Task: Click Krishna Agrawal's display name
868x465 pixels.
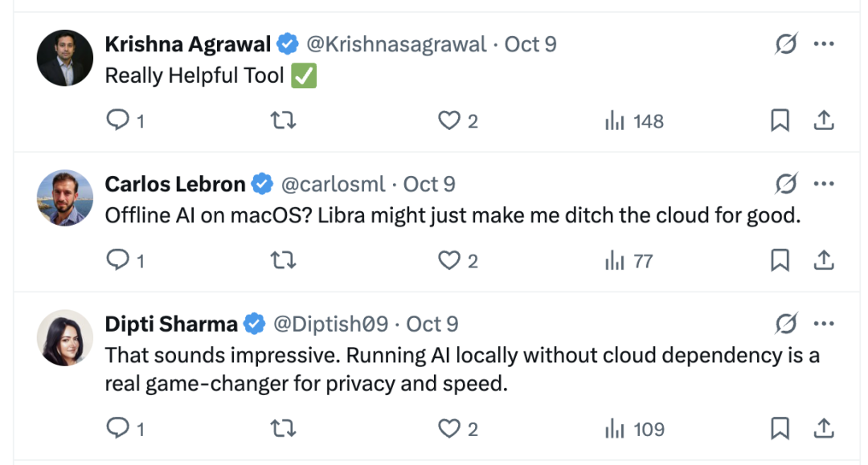Action: coord(189,44)
